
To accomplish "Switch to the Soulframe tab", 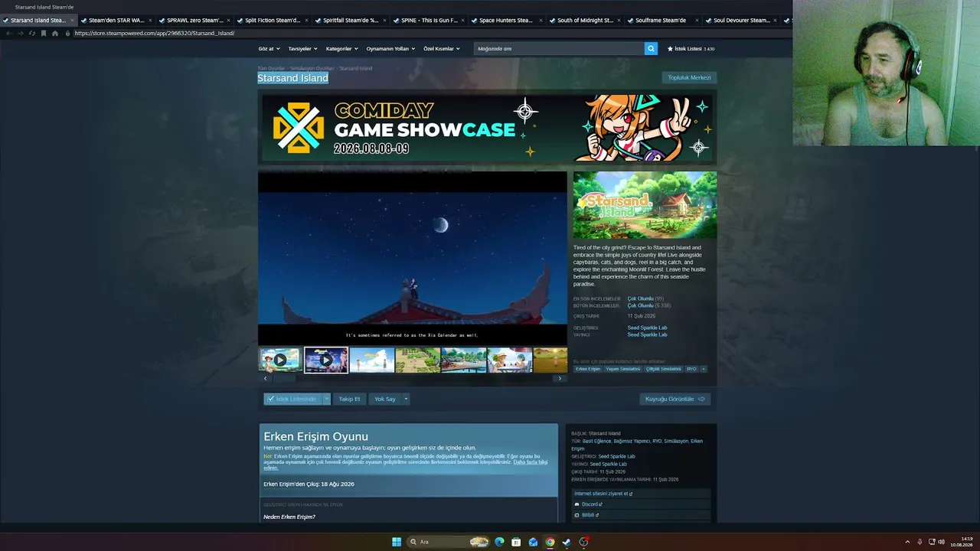I will (662, 21).
